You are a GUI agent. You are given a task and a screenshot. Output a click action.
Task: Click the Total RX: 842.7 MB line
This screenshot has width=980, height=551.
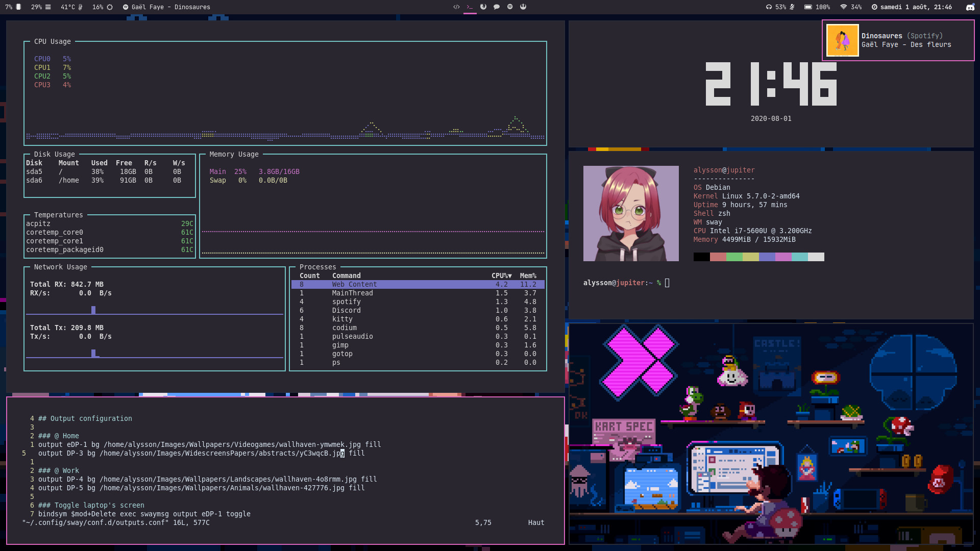point(67,285)
